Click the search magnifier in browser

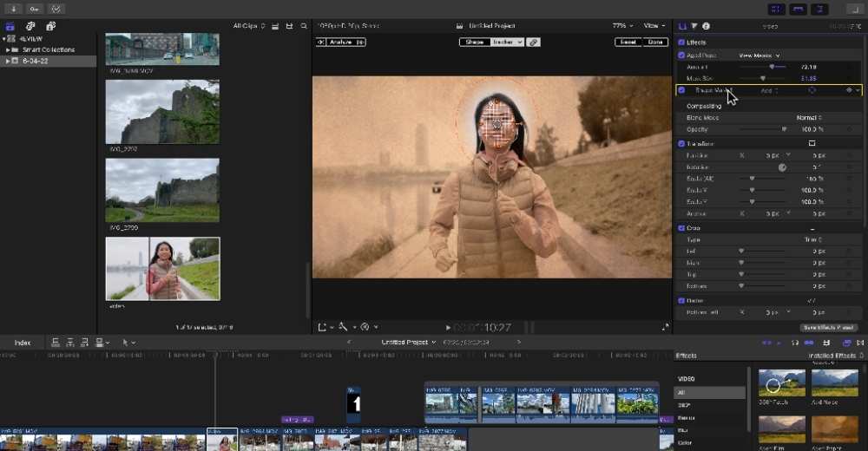[304, 26]
